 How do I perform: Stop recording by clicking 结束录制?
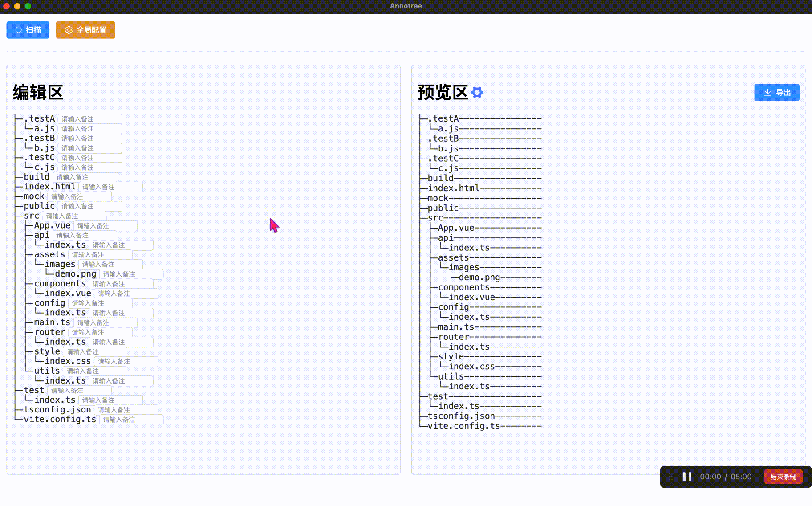[x=783, y=476]
